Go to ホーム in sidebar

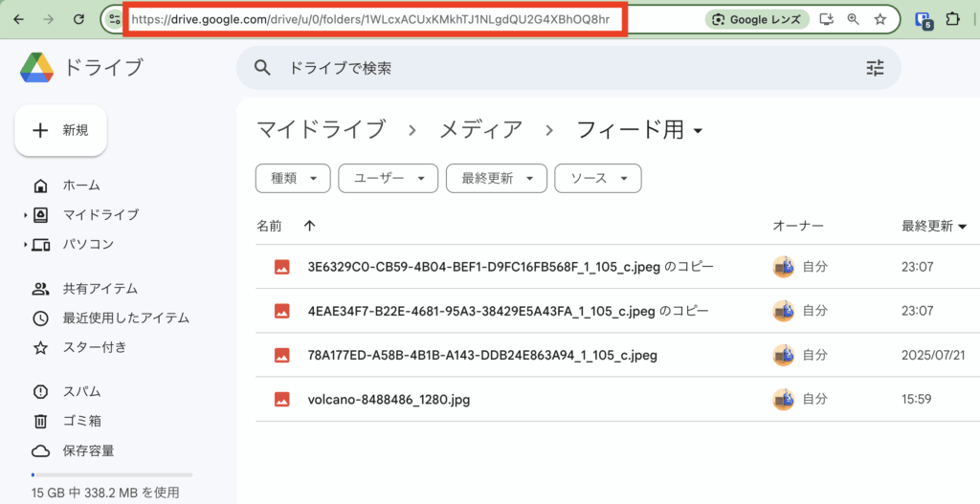point(81,186)
